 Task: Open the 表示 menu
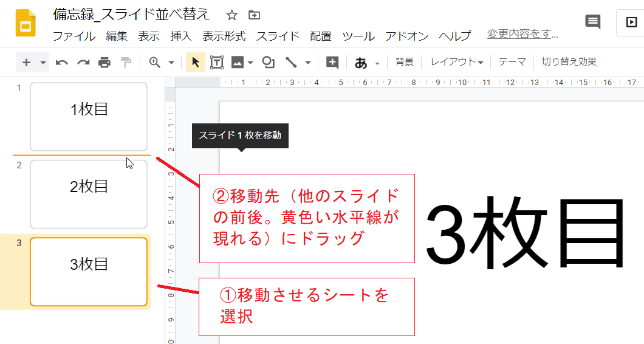[x=149, y=36]
